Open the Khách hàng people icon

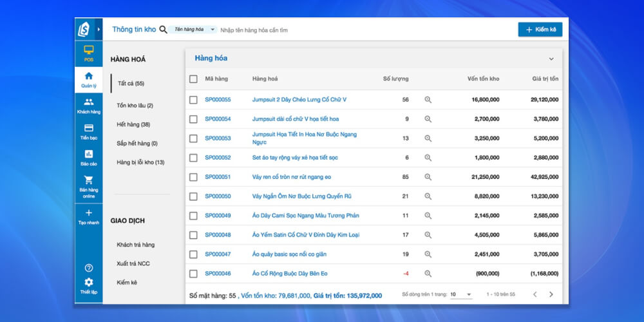pyautogui.click(x=89, y=102)
